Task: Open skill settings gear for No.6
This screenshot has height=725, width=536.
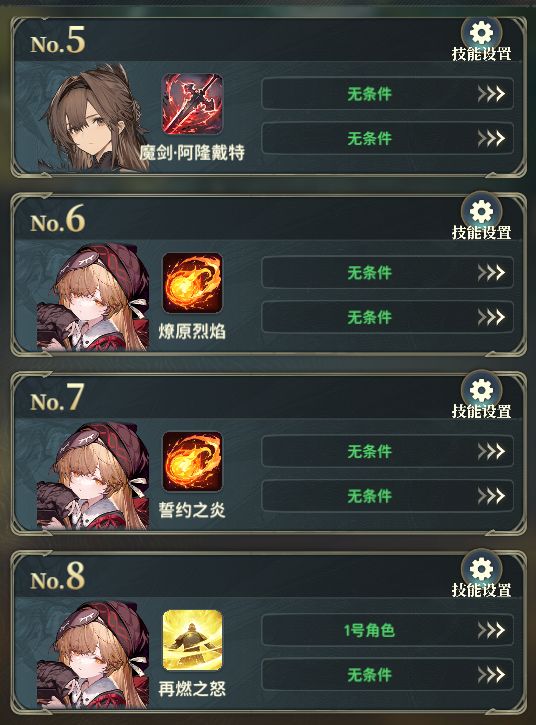Action: click(x=481, y=219)
